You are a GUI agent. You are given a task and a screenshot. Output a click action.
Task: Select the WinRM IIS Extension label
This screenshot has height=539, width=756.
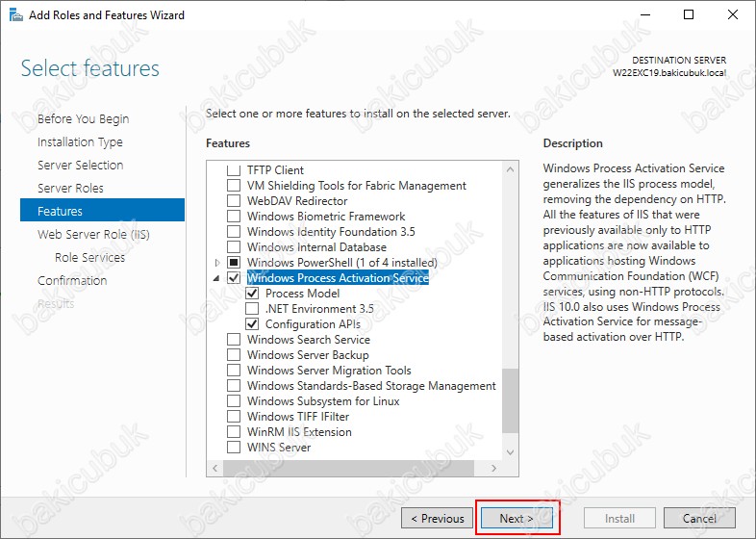click(x=299, y=432)
